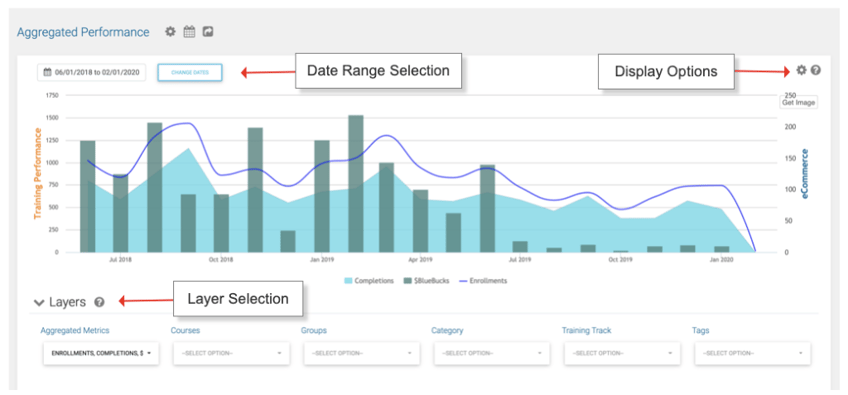Open chart display options gear icon
Viewport: 848px width, 395px height.
pyautogui.click(x=801, y=70)
